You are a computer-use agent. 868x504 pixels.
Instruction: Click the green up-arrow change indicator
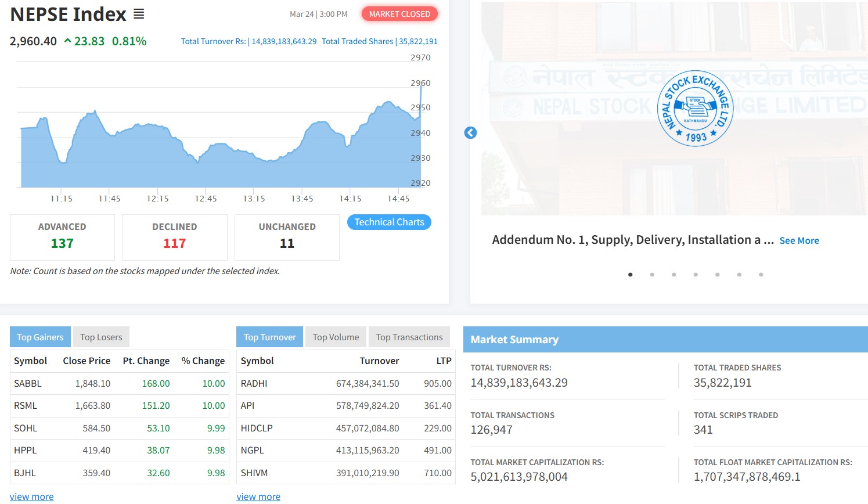click(x=68, y=41)
